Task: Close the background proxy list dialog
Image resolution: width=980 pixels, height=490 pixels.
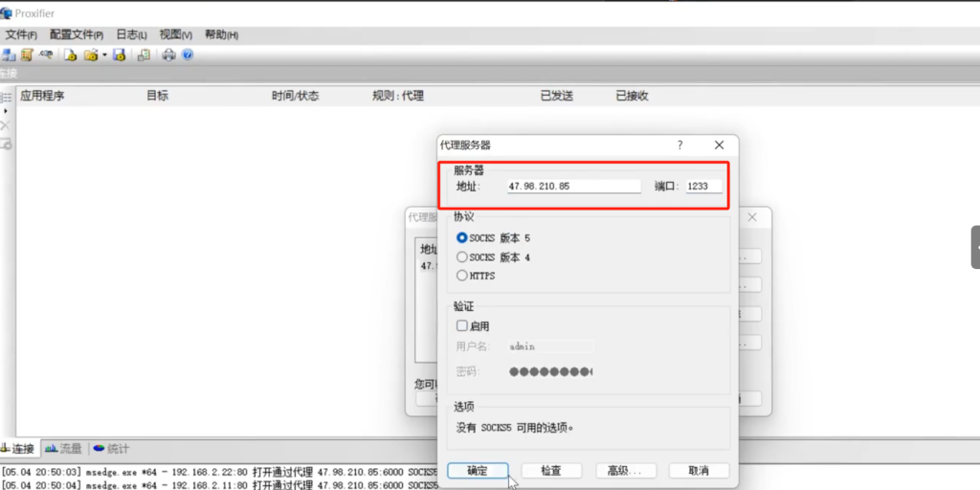Action: 752,217
